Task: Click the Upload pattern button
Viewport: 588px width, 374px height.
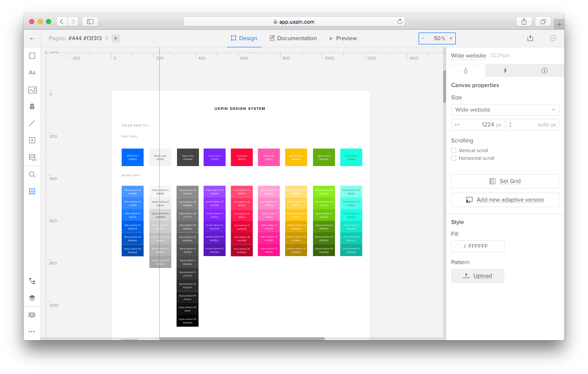Action: [x=478, y=276]
